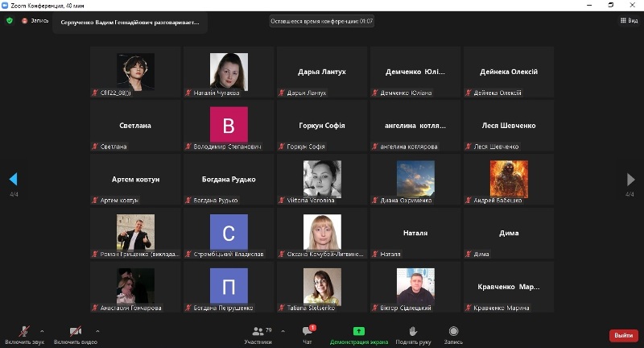Click the green encryption shield icon
Viewport: 644px width, 348px height.
click(x=10, y=21)
